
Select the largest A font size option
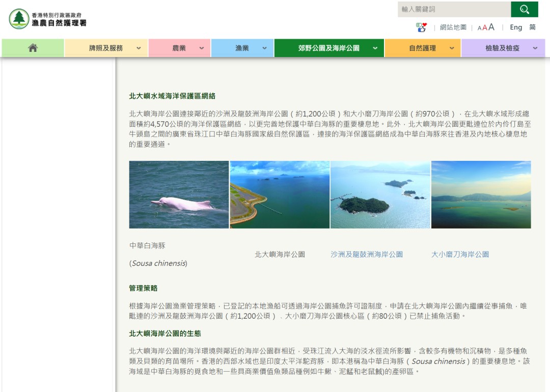pyautogui.click(x=490, y=27)
